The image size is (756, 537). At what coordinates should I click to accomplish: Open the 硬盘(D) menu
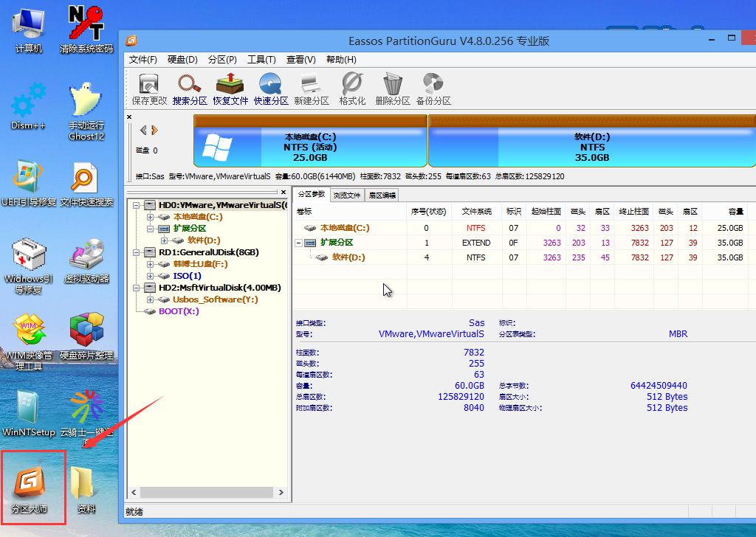[x=181, y=60]
